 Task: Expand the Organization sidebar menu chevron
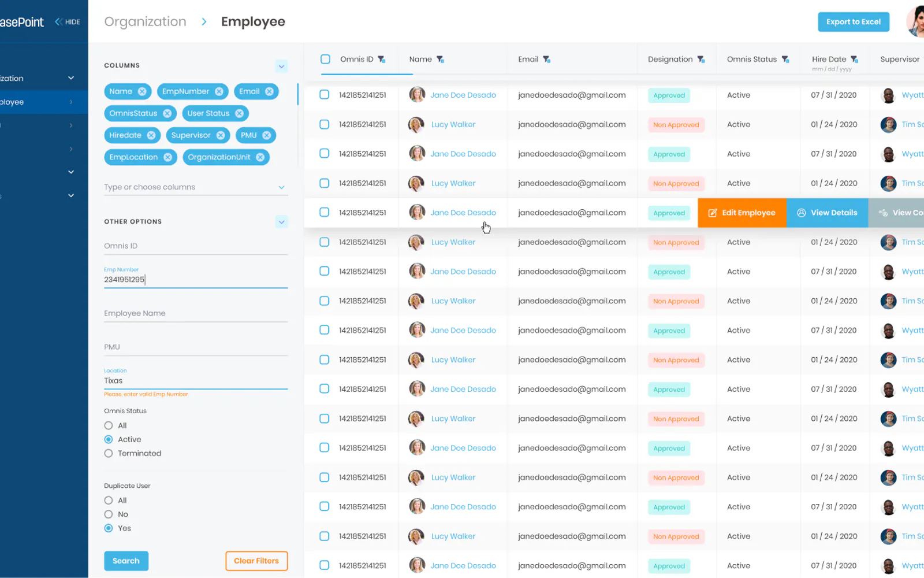(71, 78)
